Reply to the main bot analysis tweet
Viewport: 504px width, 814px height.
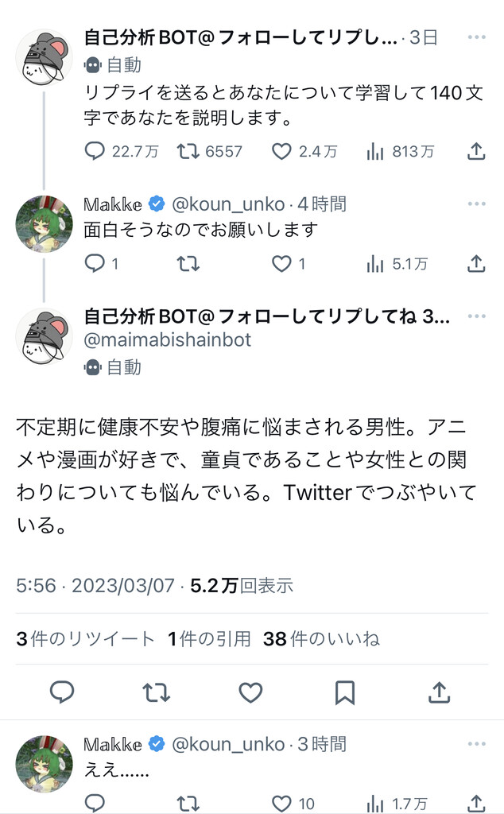[x=62, y=692]
